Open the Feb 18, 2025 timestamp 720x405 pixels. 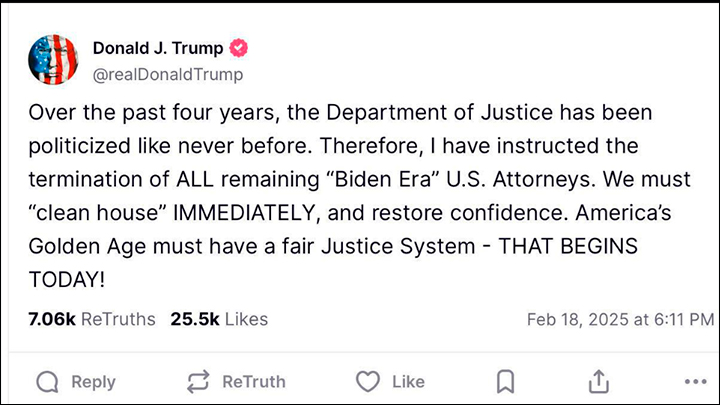[x=620, y=320]
